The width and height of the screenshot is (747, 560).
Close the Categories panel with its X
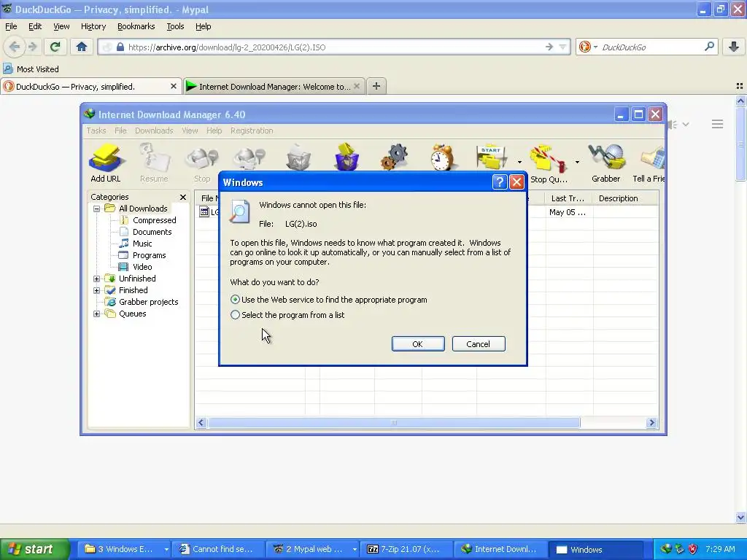tap(183, 197)
